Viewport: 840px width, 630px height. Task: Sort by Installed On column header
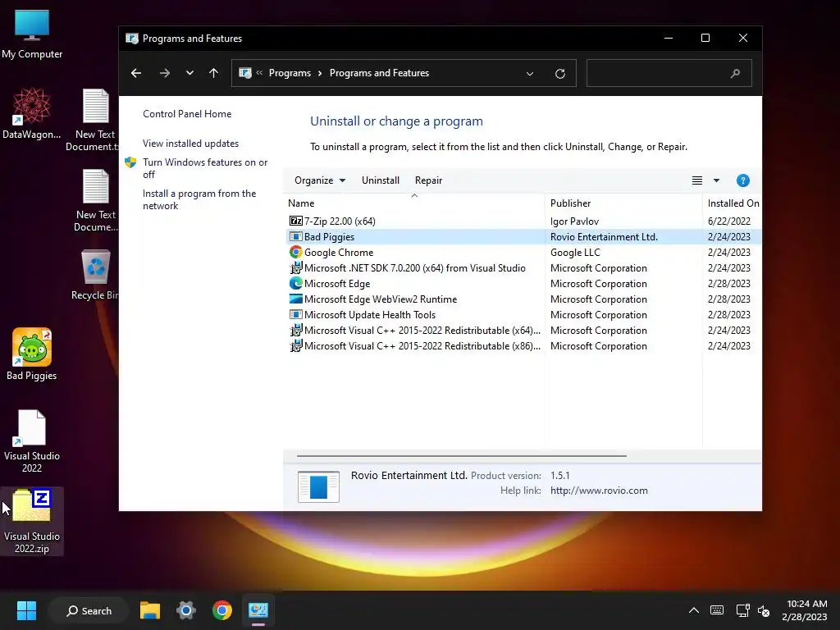click(732, 203)
